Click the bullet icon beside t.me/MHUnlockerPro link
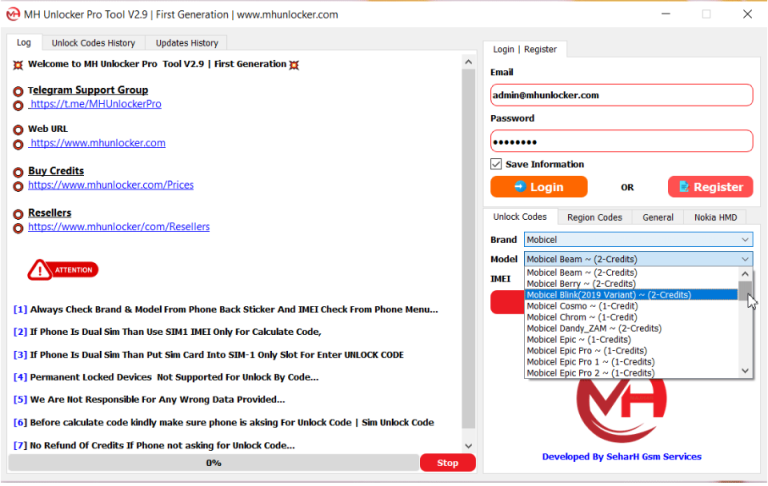 pyautogui.click(x=18, y=105)
